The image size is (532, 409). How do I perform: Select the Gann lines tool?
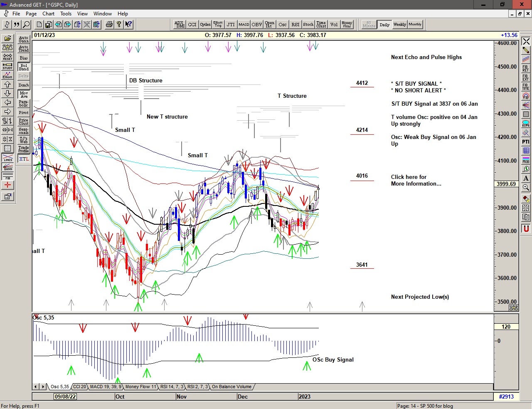click(x=7, y=167)
